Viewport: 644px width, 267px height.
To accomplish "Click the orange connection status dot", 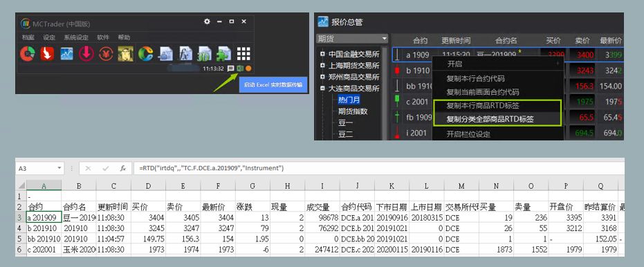I will (248, 68).
